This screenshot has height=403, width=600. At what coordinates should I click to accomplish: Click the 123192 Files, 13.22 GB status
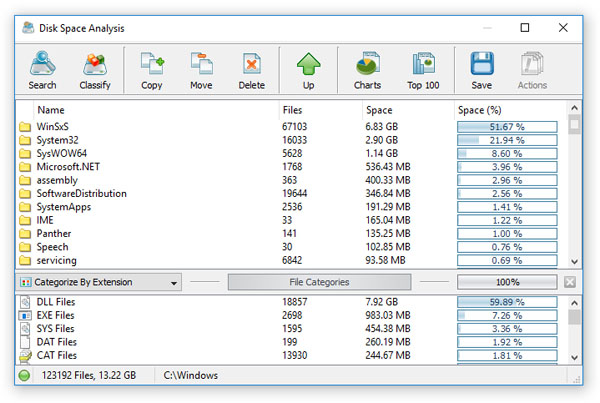(89, 375)
